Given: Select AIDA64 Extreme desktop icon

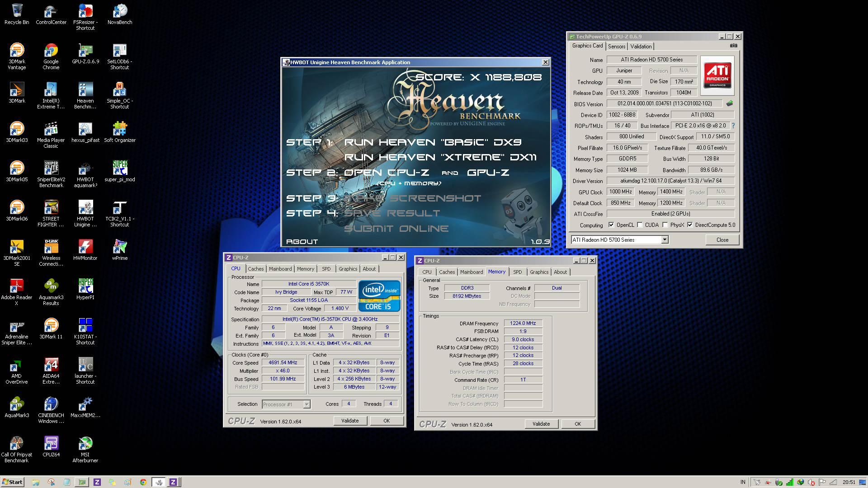Looking at the screenshot, I should point(51,371).
